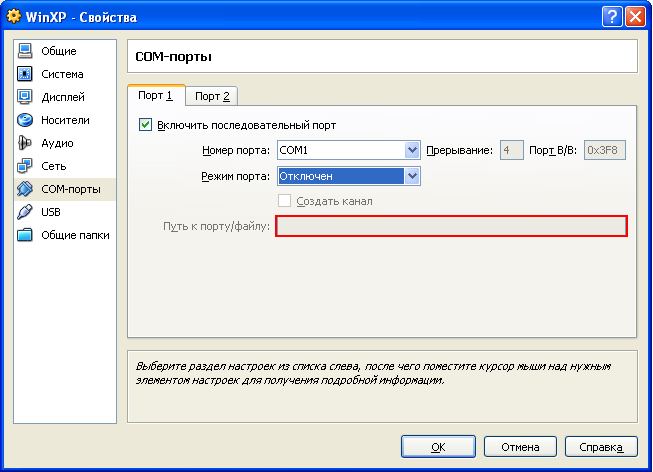Click the Порт В/В 0x3F8 field
This screenshot has height=472, width=653.
[604, 150]
